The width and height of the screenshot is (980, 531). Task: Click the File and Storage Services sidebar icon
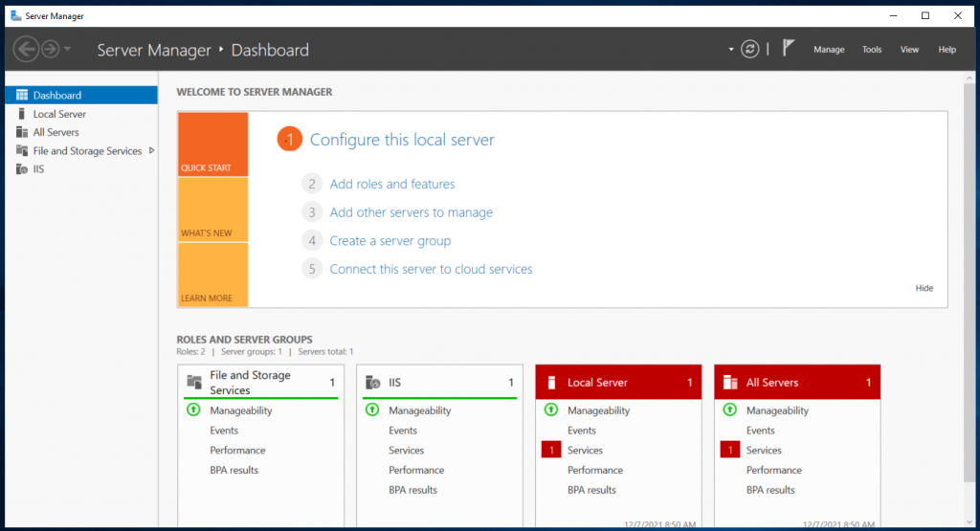pos(22,150)
